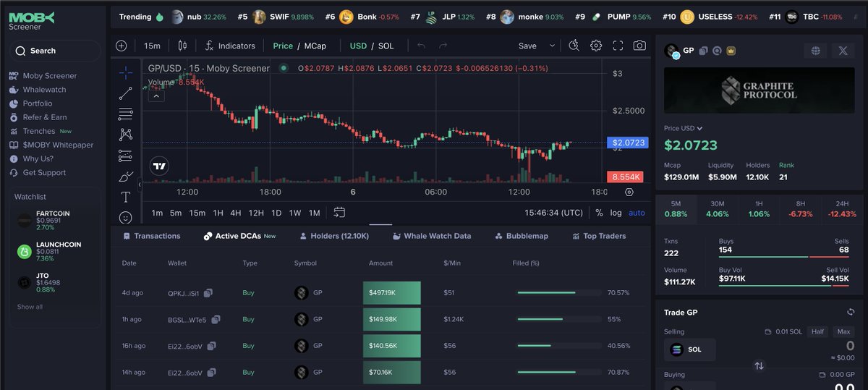Open Portfolio in sidebar
The image size is (868, 390).
(x=38, y=103)
